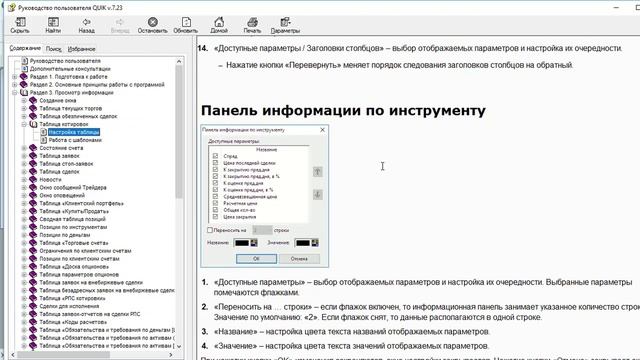This screenshot has width=640, height=360.
Task: Toggle the Средневзвешенная цена checkbox
Action: [216, 196]
